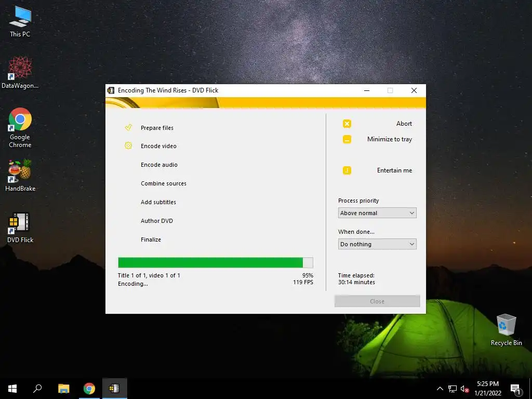Click the Process priority label

tap(358, 201)
